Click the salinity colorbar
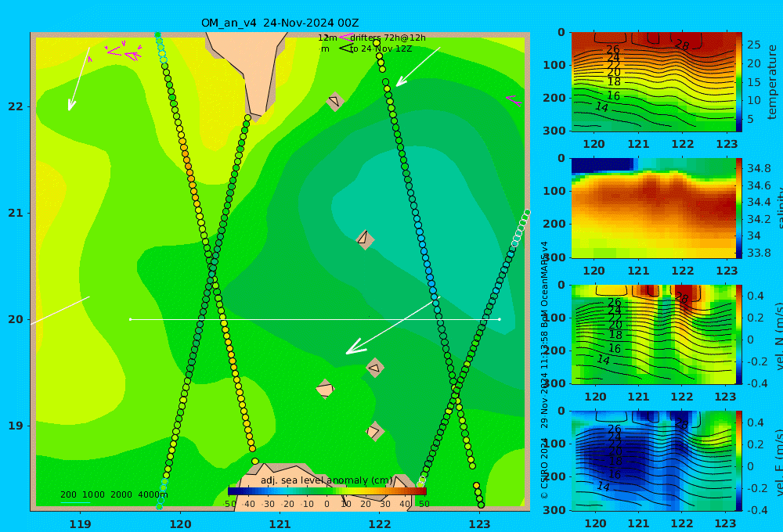 coord(738,208)
